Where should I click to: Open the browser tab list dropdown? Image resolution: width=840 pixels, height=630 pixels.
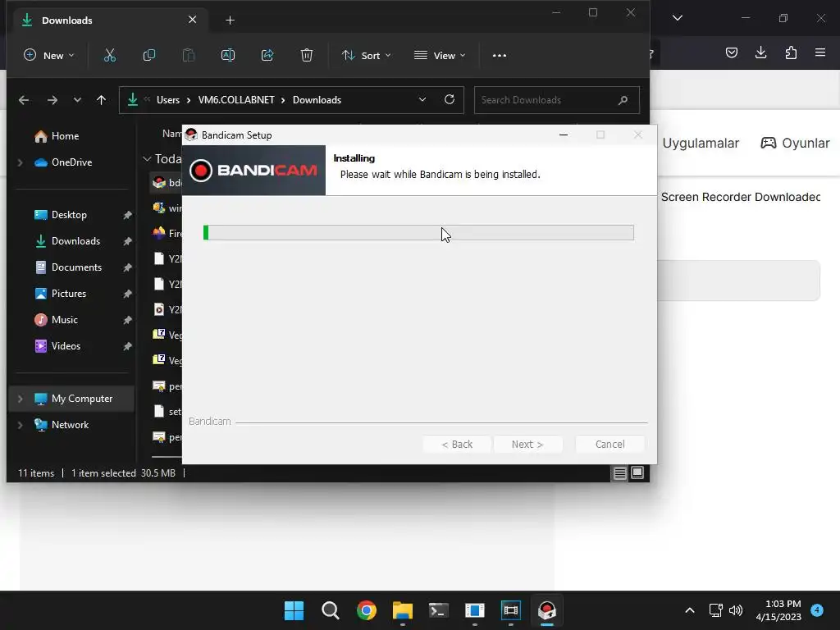coord(677,18)
